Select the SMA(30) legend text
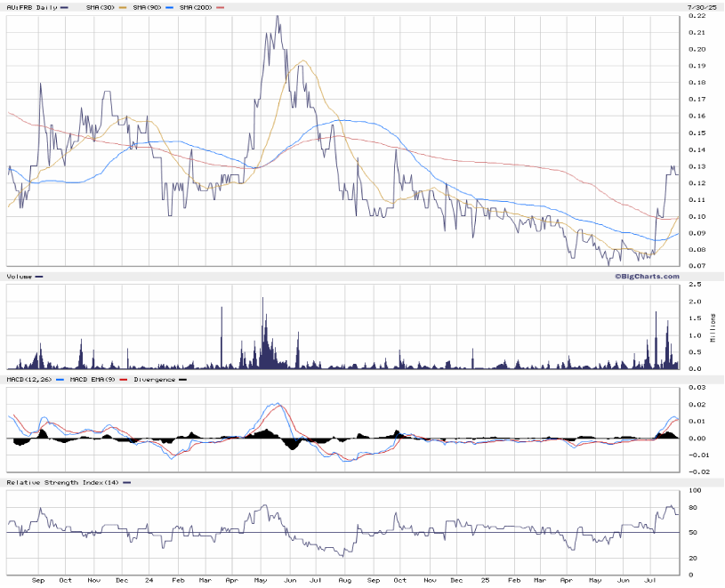The width and height of the screenshot is (725, 588). point(100,7)
